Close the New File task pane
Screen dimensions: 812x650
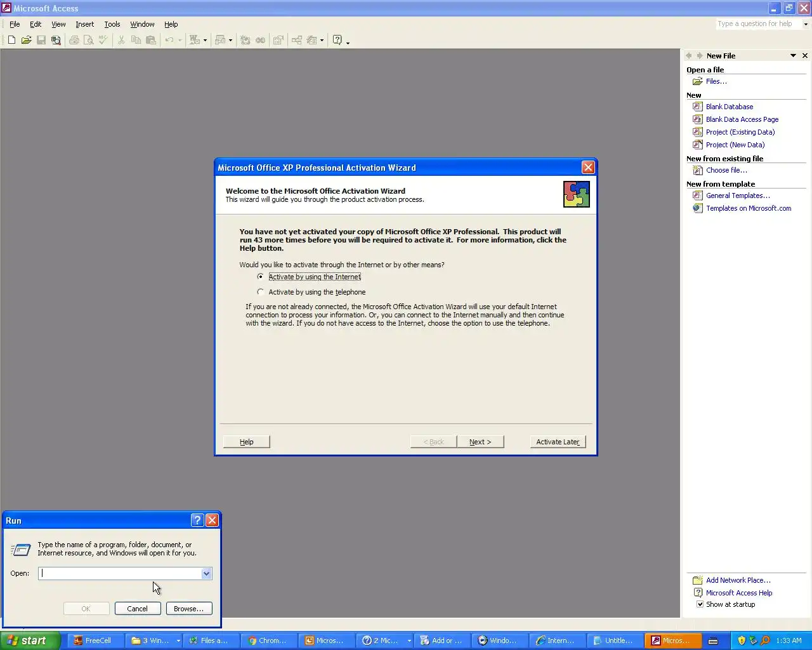[805, 56]
